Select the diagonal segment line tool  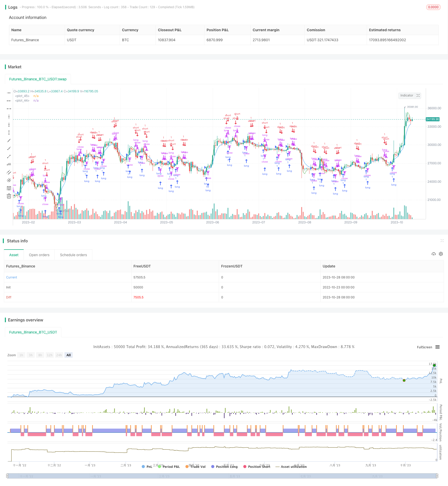coord(9,156)
